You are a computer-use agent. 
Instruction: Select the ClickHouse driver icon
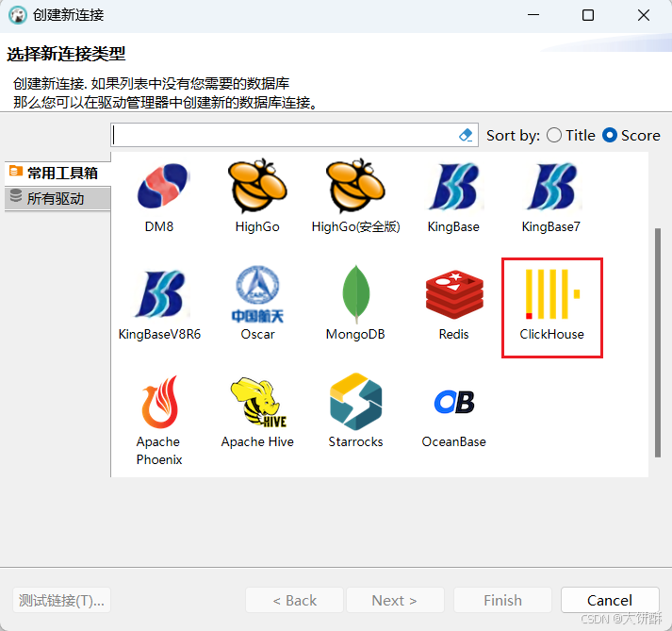click(552, 294)
